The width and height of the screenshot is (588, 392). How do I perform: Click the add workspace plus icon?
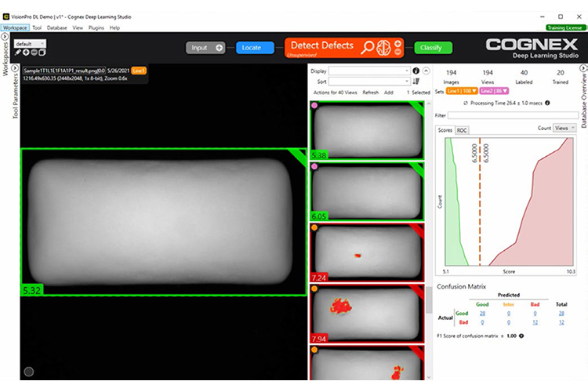click(27, 53)
